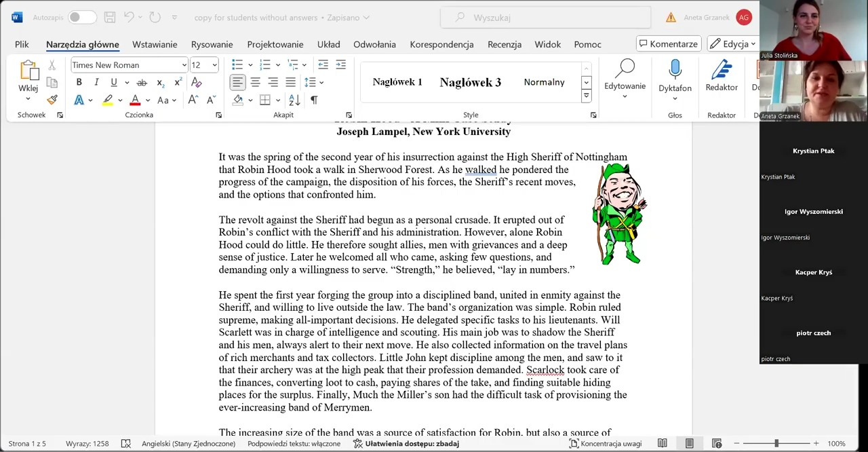
Task: Increase font size icon
Action: (x=193, y=100)
